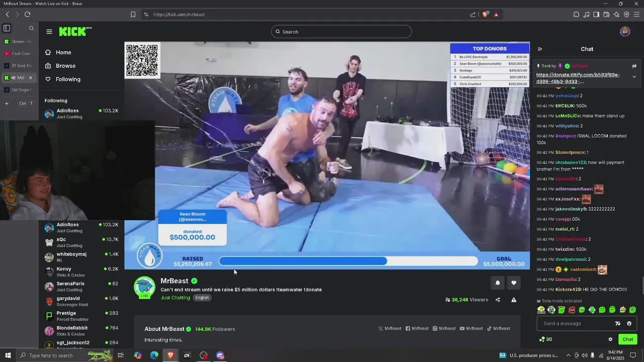
Task: Expand the pinned message chevron
Action: [x=634, y=77]
